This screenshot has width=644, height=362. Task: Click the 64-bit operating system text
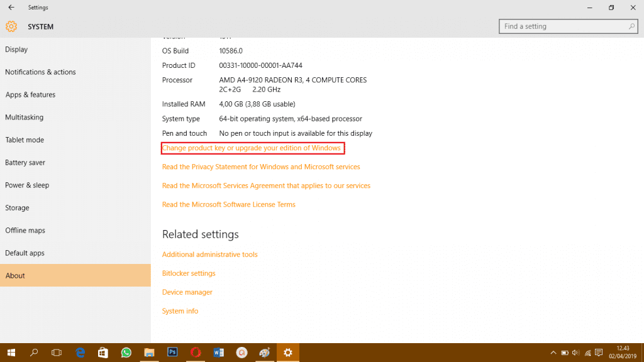tap(291, 119)
